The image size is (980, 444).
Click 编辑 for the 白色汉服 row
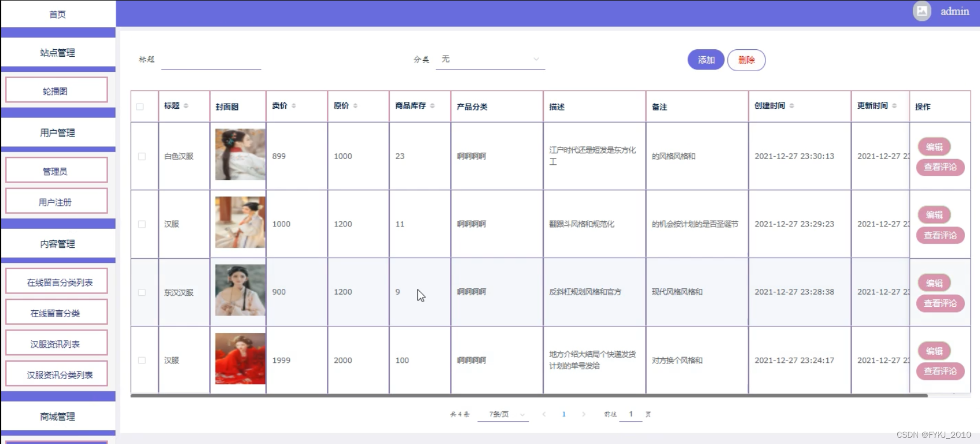pyautogui.click(x=934, y=147)
